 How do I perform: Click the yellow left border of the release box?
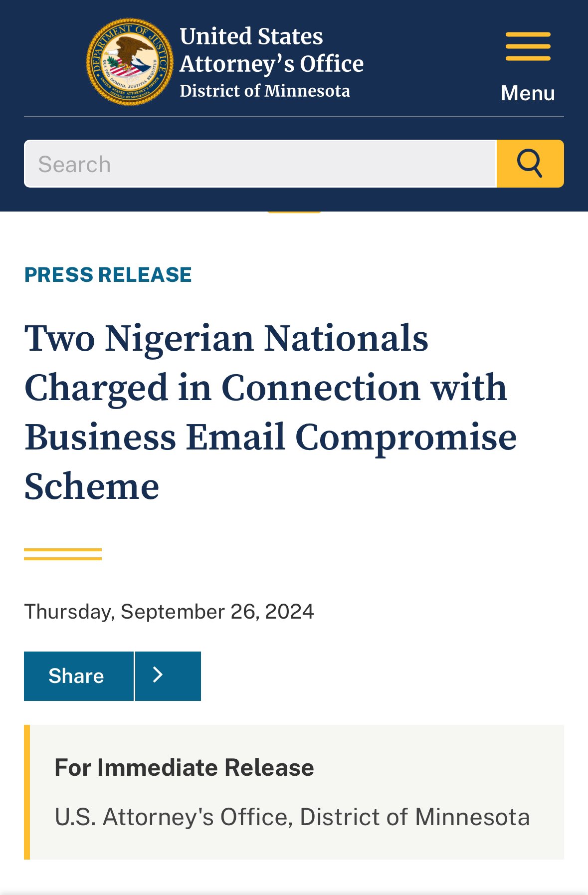pos(27,792)
